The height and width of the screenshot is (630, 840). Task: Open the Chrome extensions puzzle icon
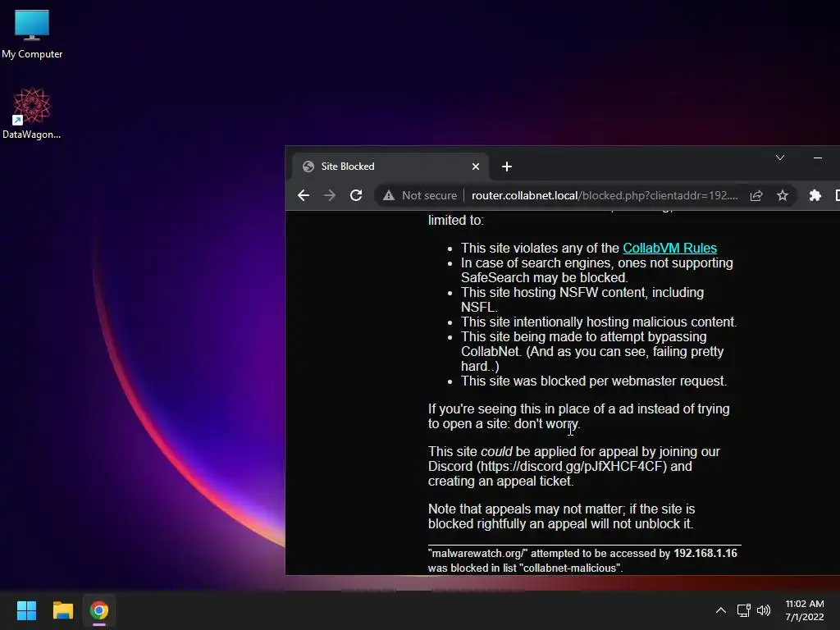point(815,195)
